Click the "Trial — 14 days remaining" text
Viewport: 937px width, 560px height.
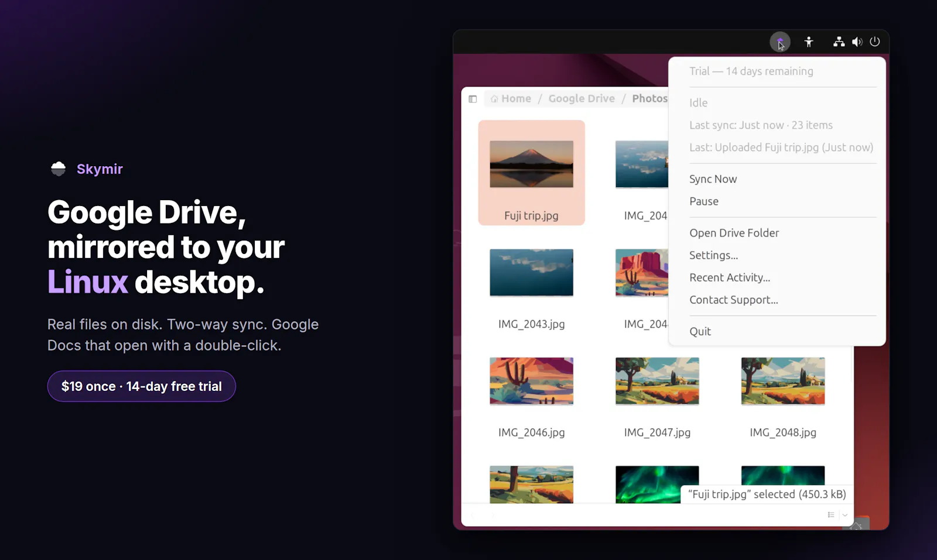point(751,71)
